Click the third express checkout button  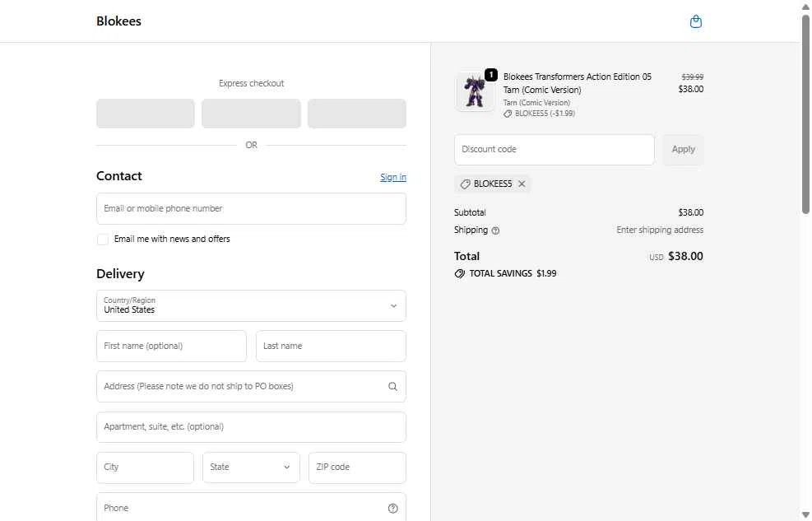[x=357, y=114]
